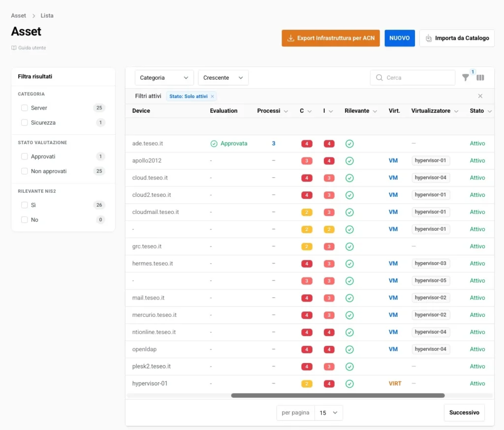Click the relevance check icon for plesk2.teseo.it

[x=349, y=367]
